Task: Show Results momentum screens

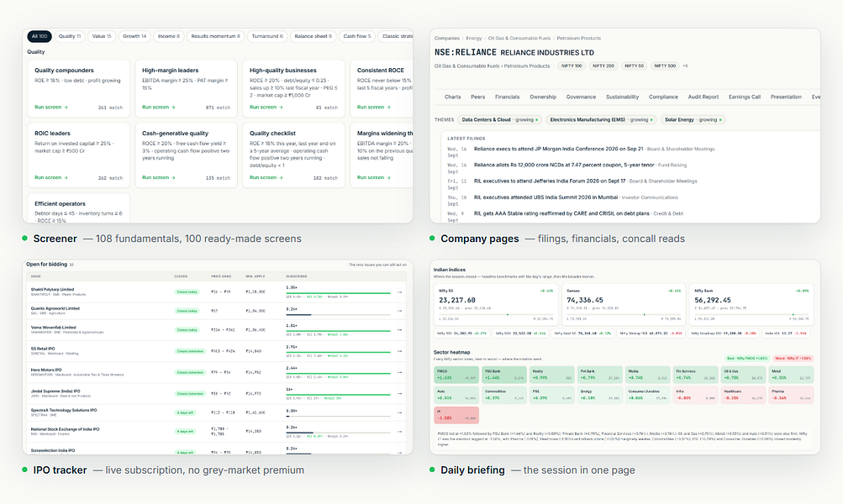Action: 216,36
